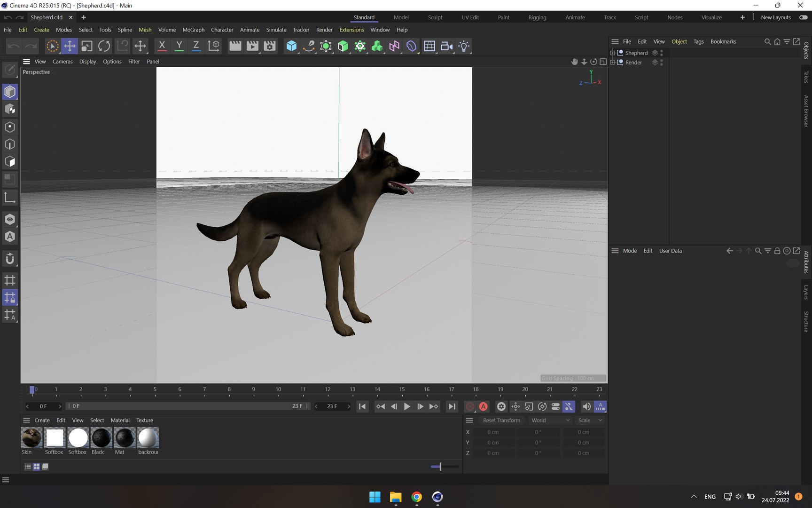Expand the Render object tree
Screen dimensions: 812x508
coord(612,63)
